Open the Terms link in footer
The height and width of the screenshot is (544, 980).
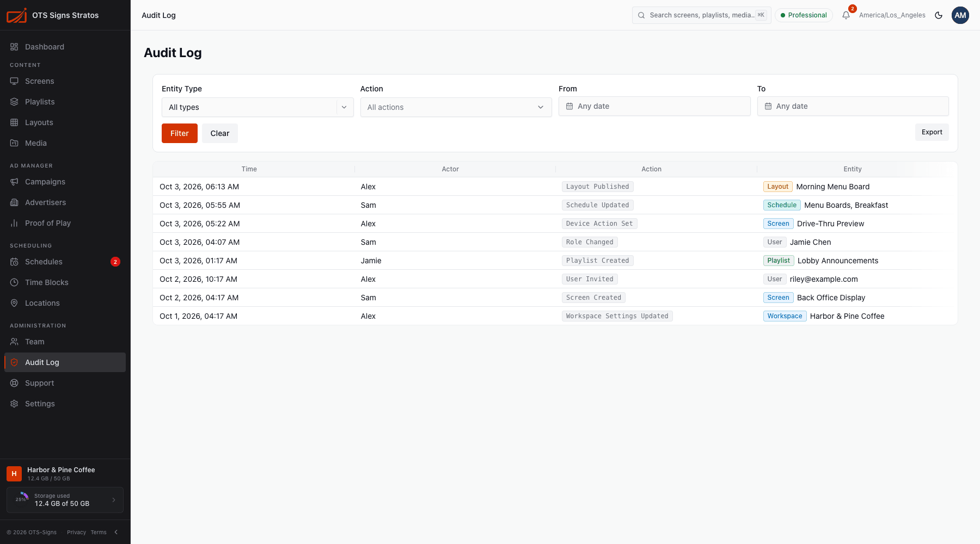tap(99, 532)
